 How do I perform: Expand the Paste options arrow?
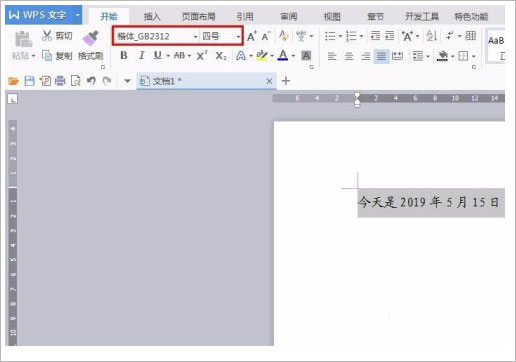coord(33,56)
